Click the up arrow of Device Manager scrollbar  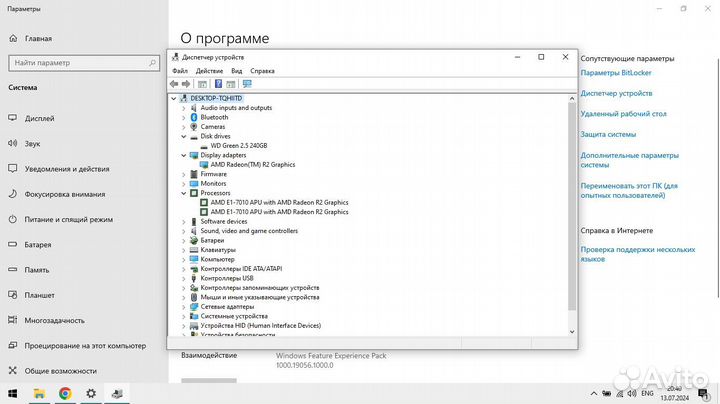[572, 98]
